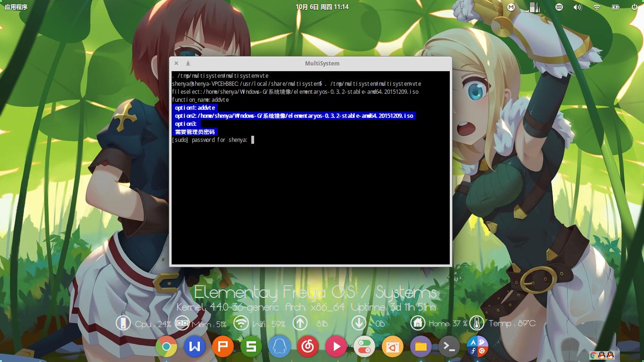Open WPS Writer from the dock

194,346
